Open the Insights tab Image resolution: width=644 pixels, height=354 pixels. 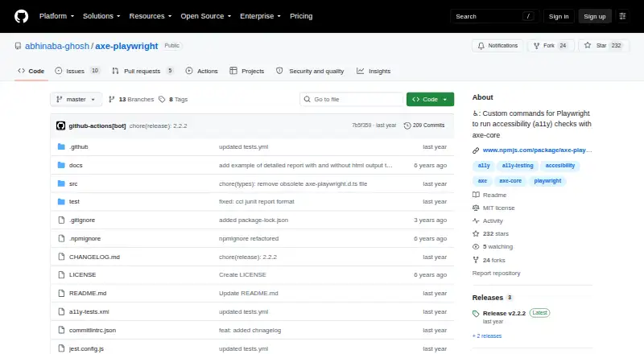(374, 71)
